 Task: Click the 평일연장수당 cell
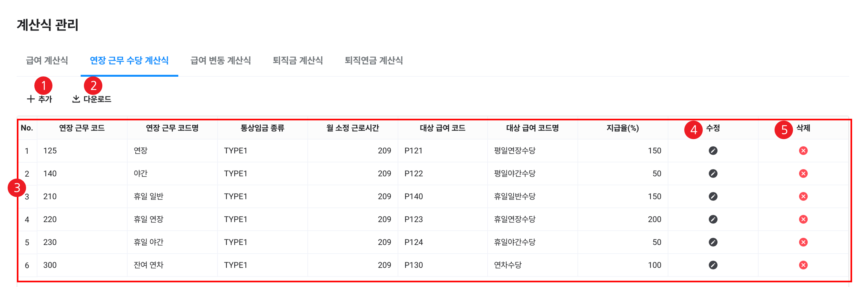515,151
